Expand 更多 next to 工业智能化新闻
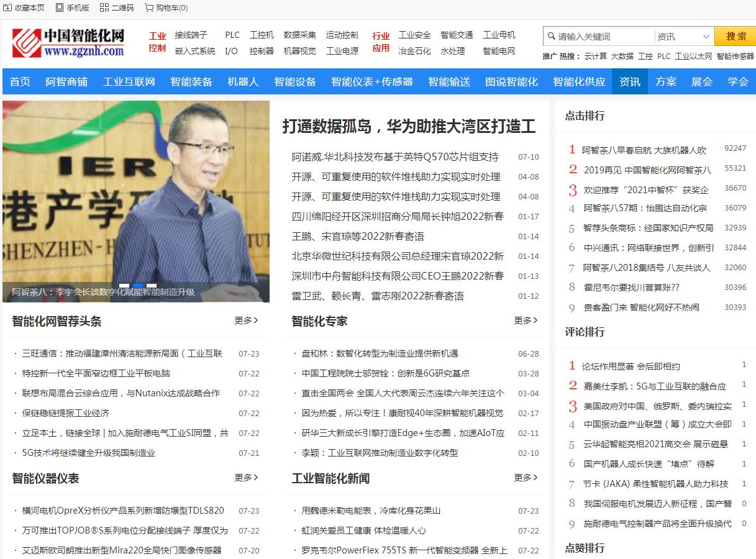The width and height of the screenshot is (756, 559). point(526,478)
